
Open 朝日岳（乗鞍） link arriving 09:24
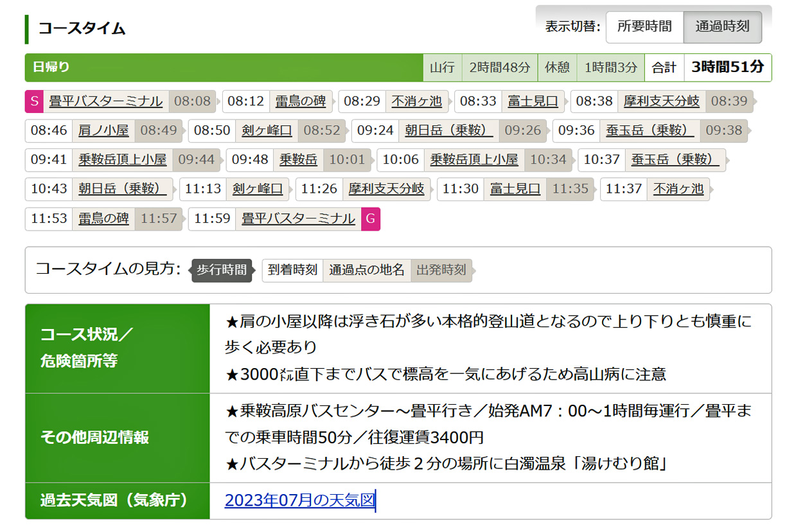pos(448,130)
